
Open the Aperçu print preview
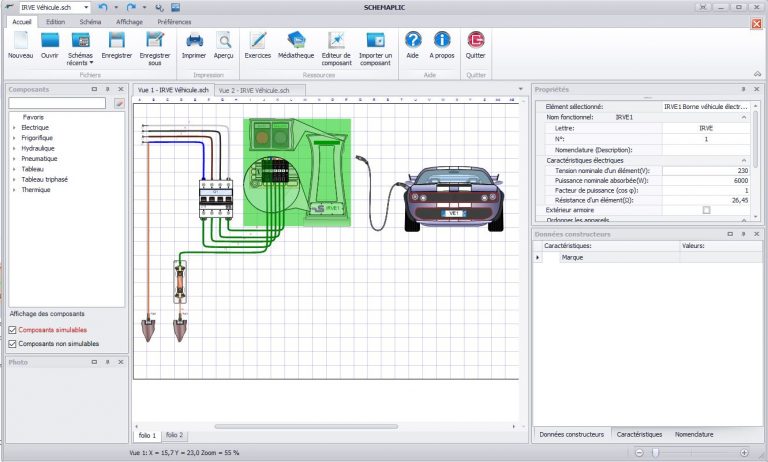coord(224,41)
